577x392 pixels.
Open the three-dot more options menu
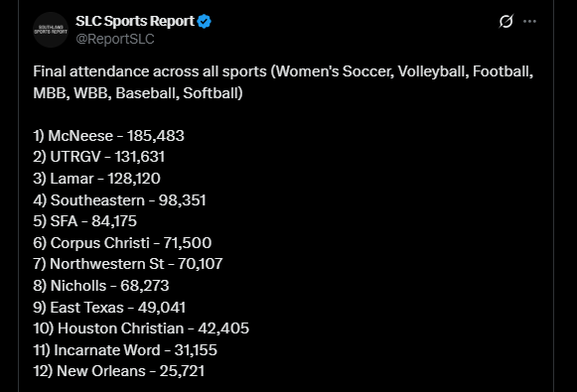[x=529, y=21]
